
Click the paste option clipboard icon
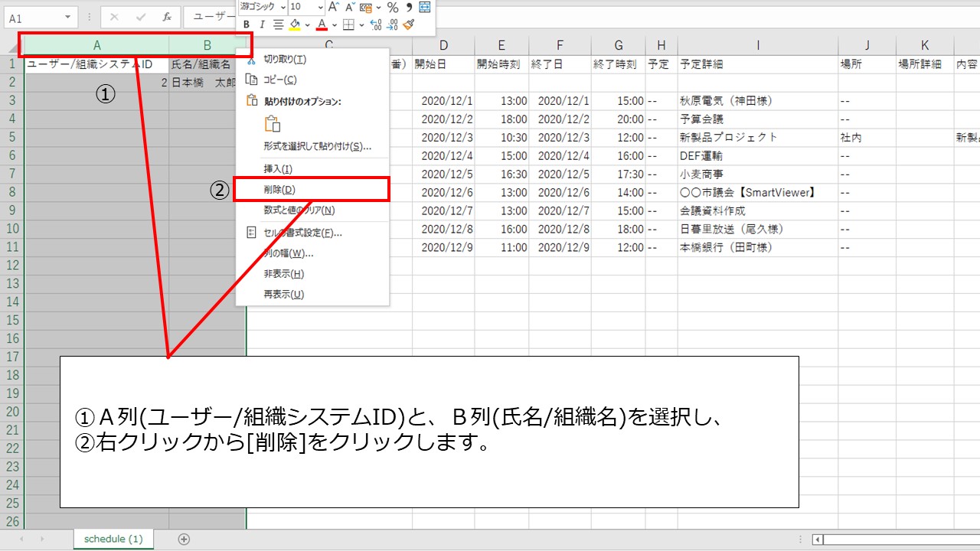(272, 125)
